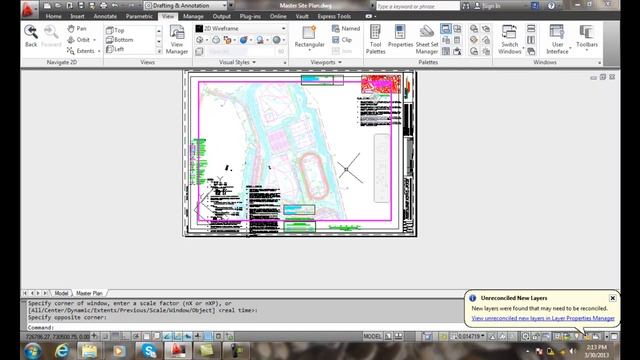640x360 pixels.
Task: Click the Rectangular viewport button
Action: [x=309, y=38]
